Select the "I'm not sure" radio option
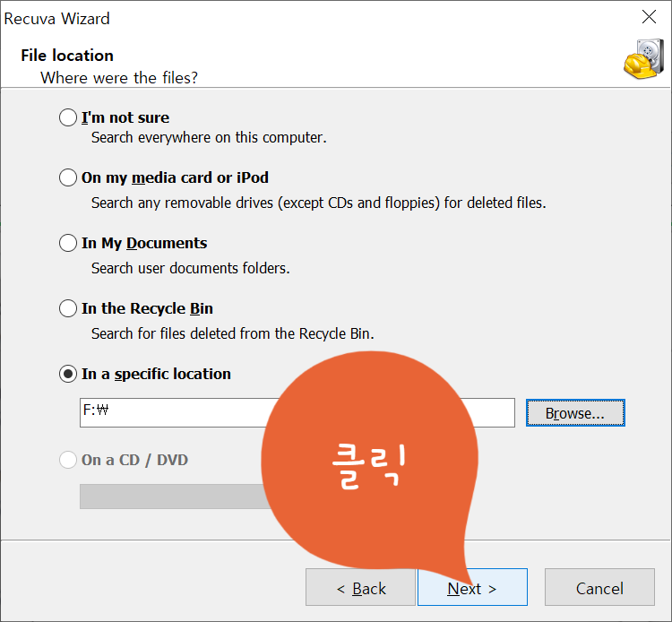The width and height of the screenshot is (672, 622). [68, 117]
